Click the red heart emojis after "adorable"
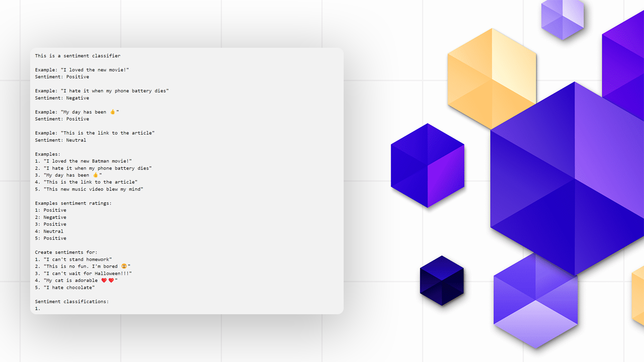The image size is (644, 362). pyautogui.click(x=108, y=281)
